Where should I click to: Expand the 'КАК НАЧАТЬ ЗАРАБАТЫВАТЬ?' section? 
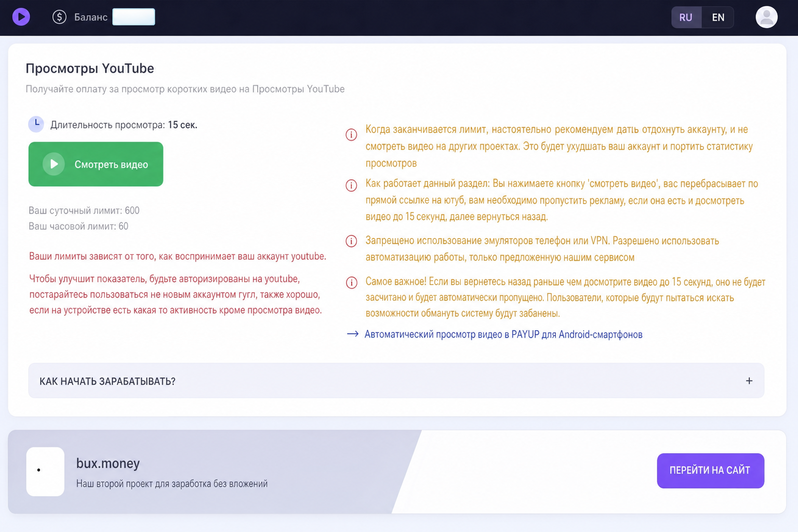pyautogui.click(x=396, y=381)
